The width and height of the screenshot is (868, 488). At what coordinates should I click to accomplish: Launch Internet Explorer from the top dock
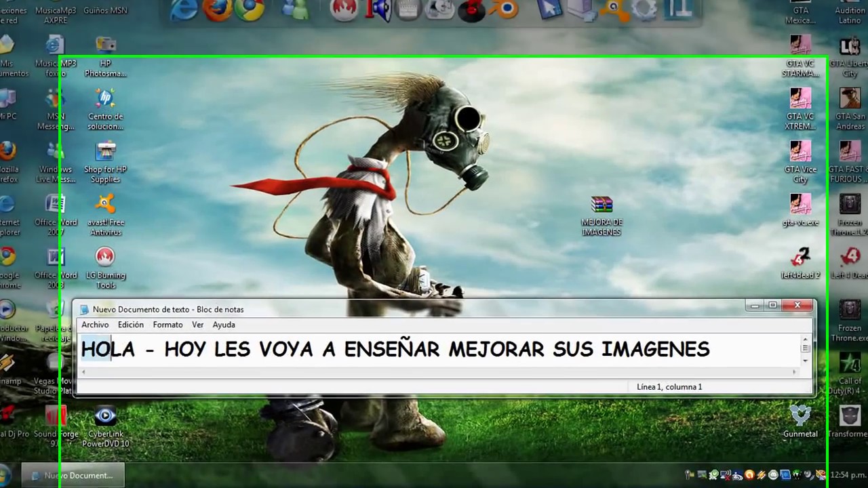(x=184, y=9)
